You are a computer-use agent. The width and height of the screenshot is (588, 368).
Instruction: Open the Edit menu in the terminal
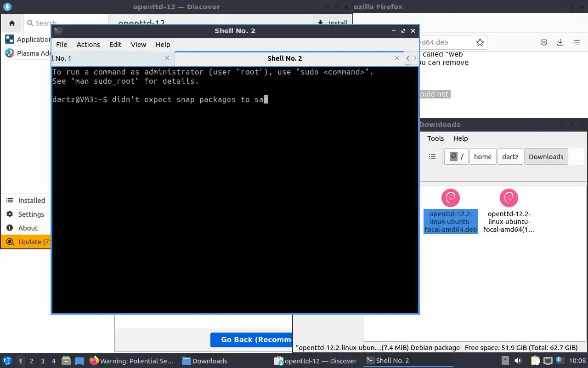(x=115, y=45)
